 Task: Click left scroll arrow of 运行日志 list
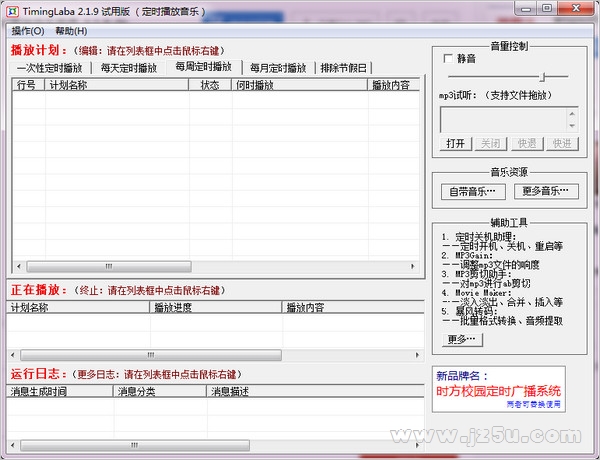click(x=13, y=445)
